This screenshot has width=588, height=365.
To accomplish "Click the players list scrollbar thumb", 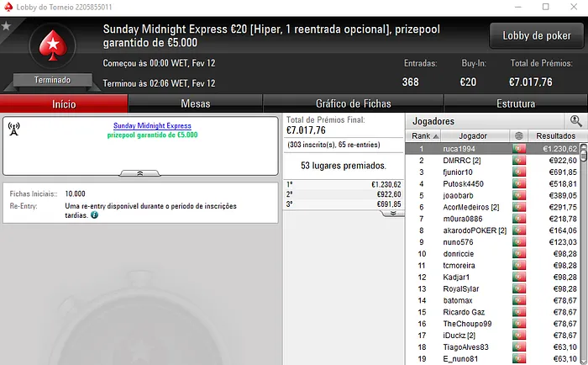I will [584, 152].
